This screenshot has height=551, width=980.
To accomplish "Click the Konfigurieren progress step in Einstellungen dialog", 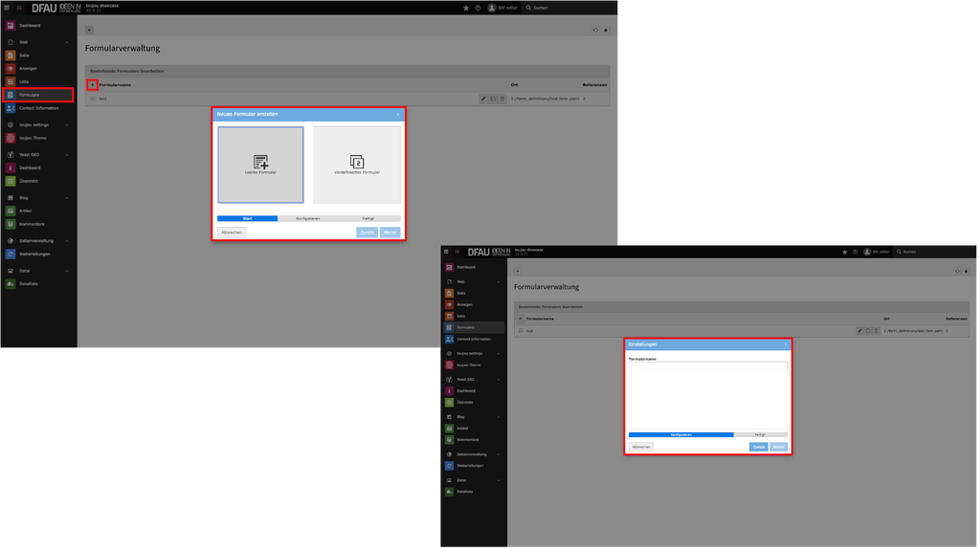I will [x=680, y=434].
